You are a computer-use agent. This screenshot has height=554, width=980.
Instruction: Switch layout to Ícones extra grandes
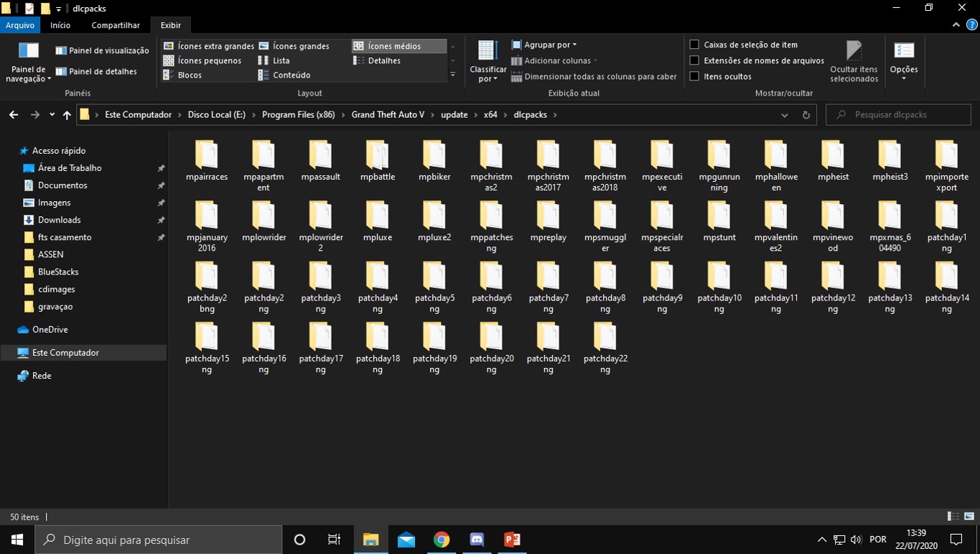click(208, 46)
